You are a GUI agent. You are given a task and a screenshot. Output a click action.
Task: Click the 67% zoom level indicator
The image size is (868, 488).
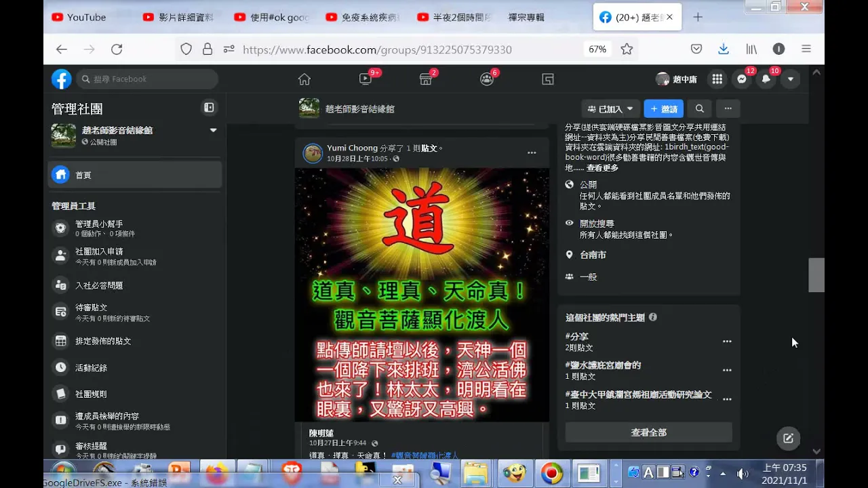(597, 49)
